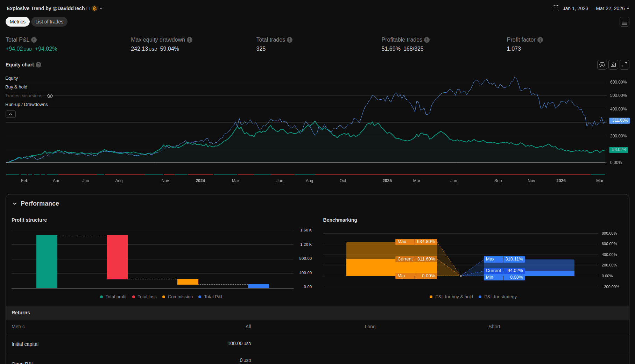Switch to the List of trades tab

49,22
